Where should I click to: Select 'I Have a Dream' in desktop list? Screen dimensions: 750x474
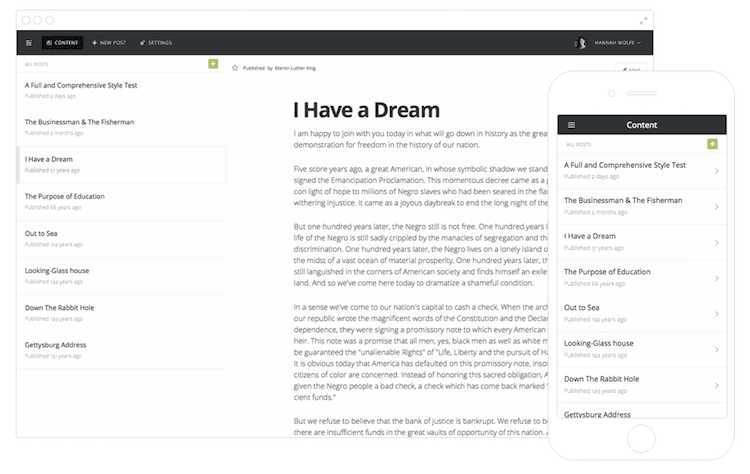pos(121,165)
